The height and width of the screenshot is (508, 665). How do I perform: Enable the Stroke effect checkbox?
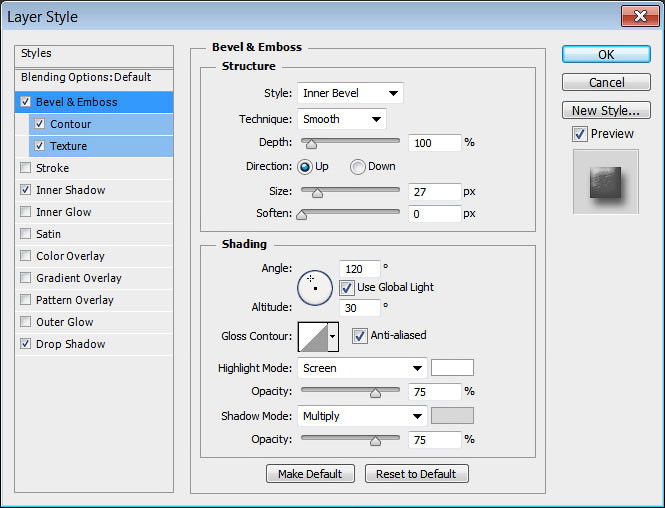tap(25, 168)
